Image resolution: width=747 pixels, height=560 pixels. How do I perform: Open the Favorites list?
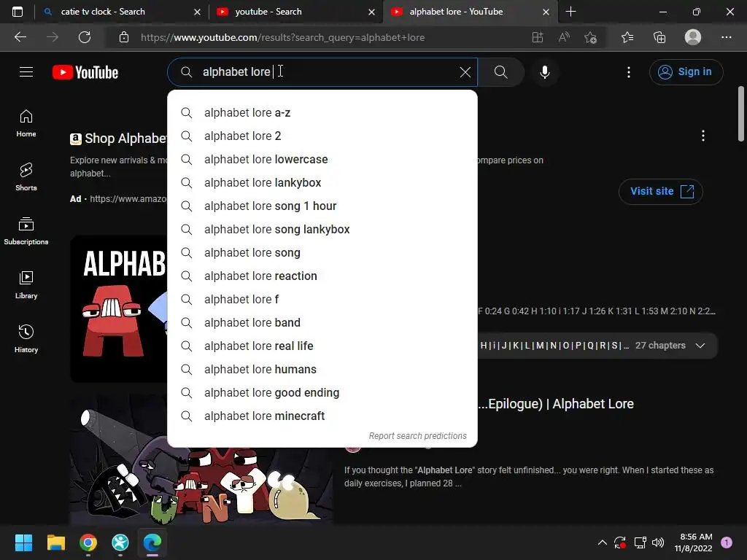(x=627, y=37)
